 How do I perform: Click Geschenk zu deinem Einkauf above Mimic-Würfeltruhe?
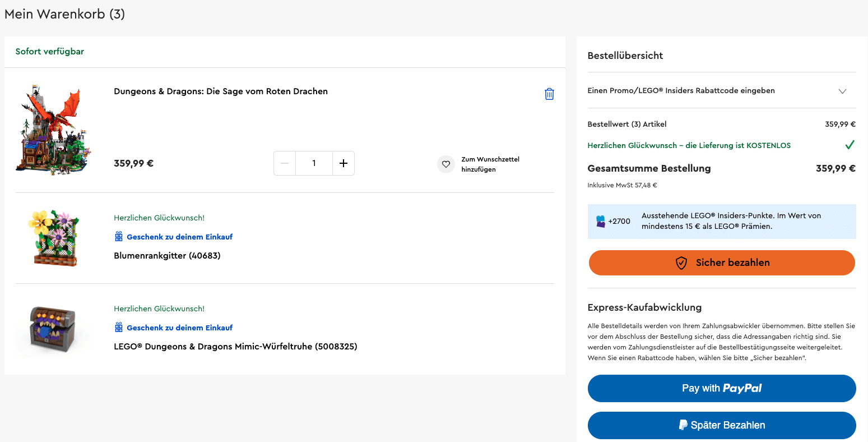tap(179, 328)
